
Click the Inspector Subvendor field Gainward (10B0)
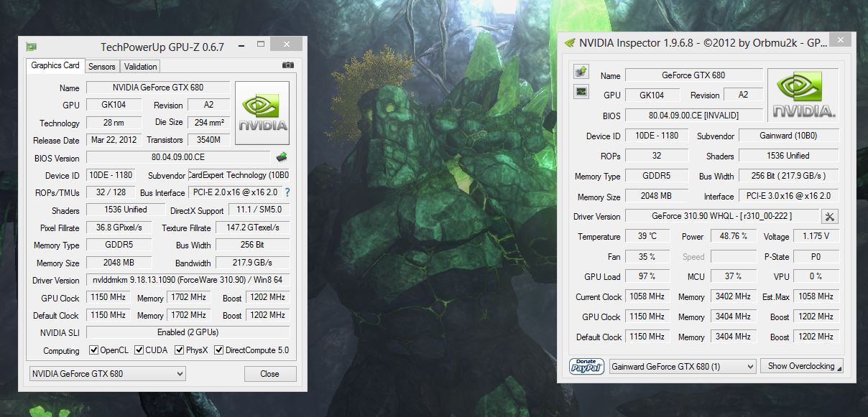pos(788,136)
